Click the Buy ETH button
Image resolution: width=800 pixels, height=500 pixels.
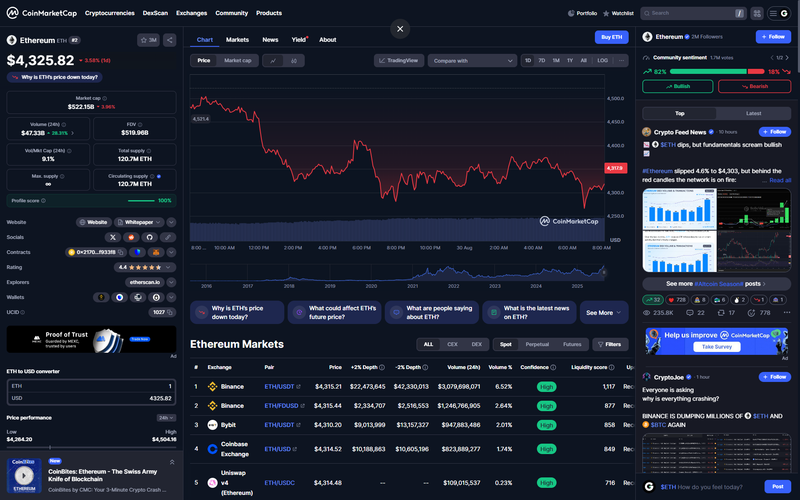tap(611, 37)
